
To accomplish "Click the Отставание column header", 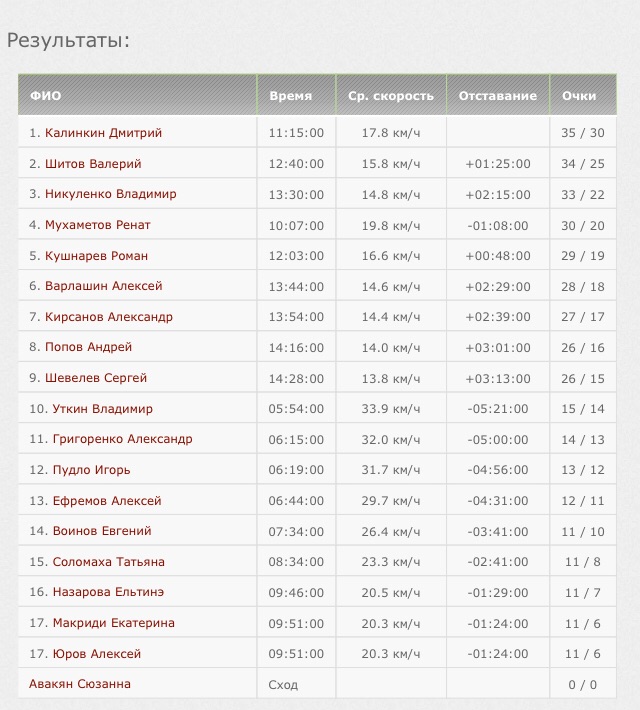I will 498,96.
